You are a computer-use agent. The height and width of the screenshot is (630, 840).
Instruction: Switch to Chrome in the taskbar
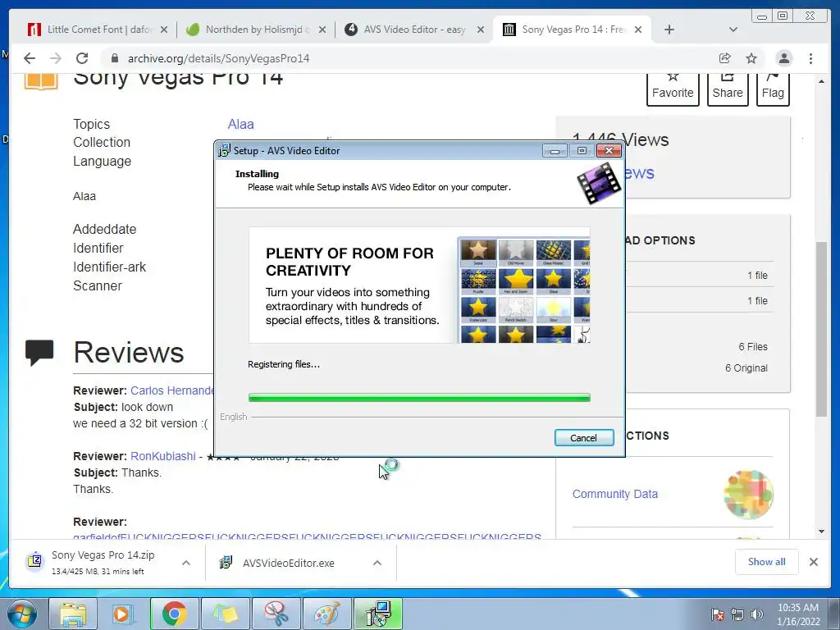click(x=174, y=614)
